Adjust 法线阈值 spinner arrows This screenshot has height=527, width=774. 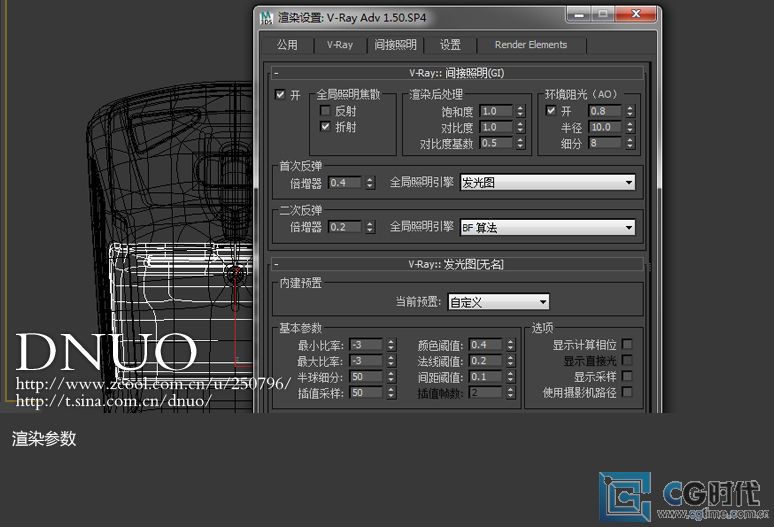(x=510, y=361)
